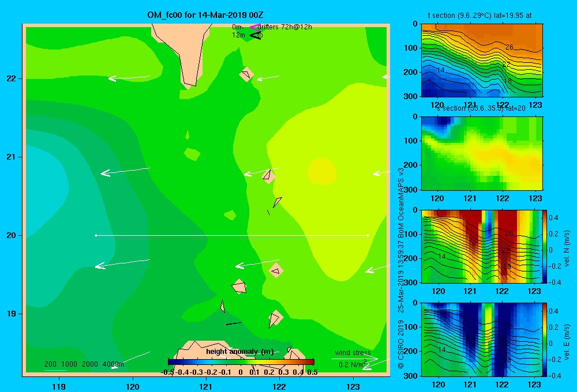This screenshot has width=577, height=392.
Task: Click the white latitude-20 section line
Action: (232, 235)
